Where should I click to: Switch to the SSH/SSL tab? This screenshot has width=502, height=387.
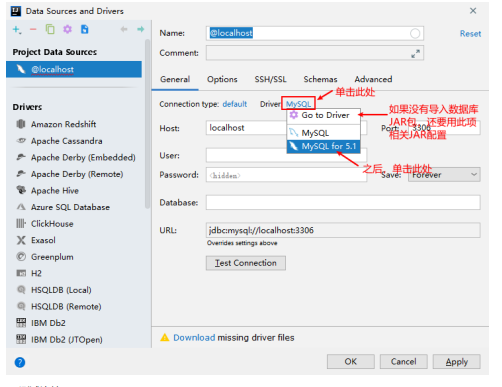pos(270,79)
